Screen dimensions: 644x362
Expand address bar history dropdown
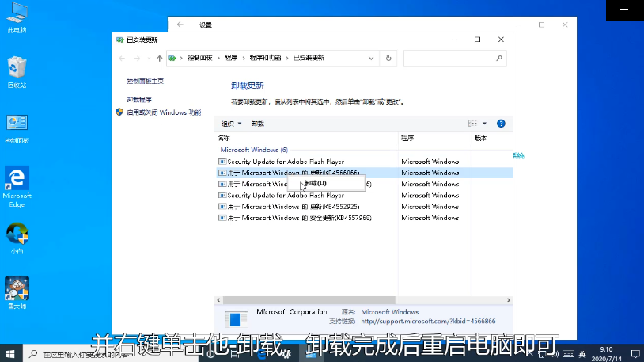[371, 58]
